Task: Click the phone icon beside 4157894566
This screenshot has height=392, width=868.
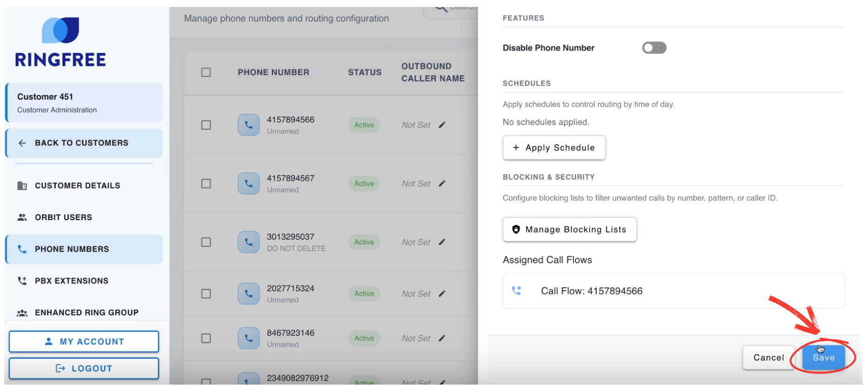Action: [x=249, y=125]
